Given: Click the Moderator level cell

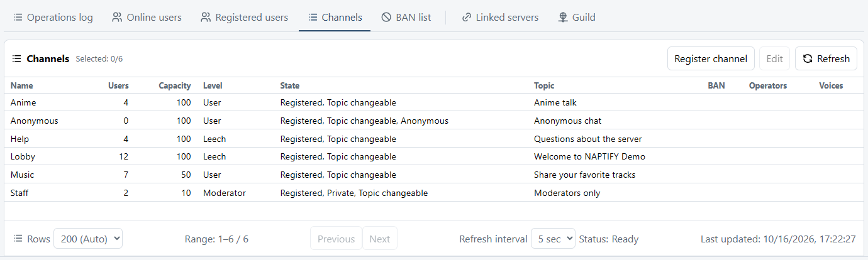Looking at the screenshot, I should [x=225, y=193].
